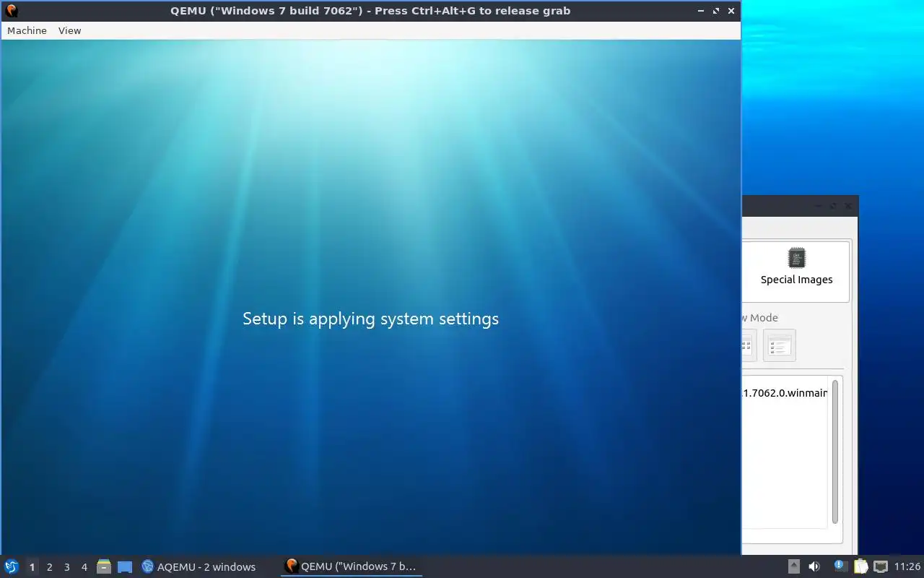Activate the QEMU Windows 7 taskbar entry

pos(352,566)
